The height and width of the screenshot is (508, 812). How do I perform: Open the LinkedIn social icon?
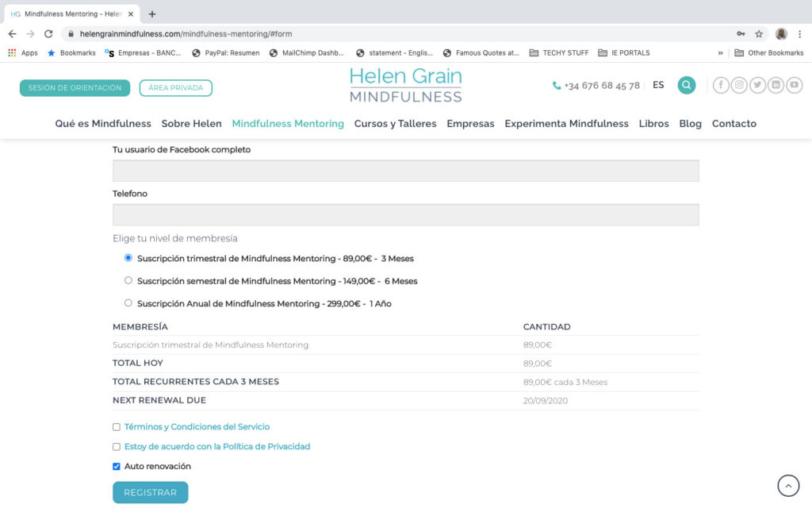click(x=776, y=85)
